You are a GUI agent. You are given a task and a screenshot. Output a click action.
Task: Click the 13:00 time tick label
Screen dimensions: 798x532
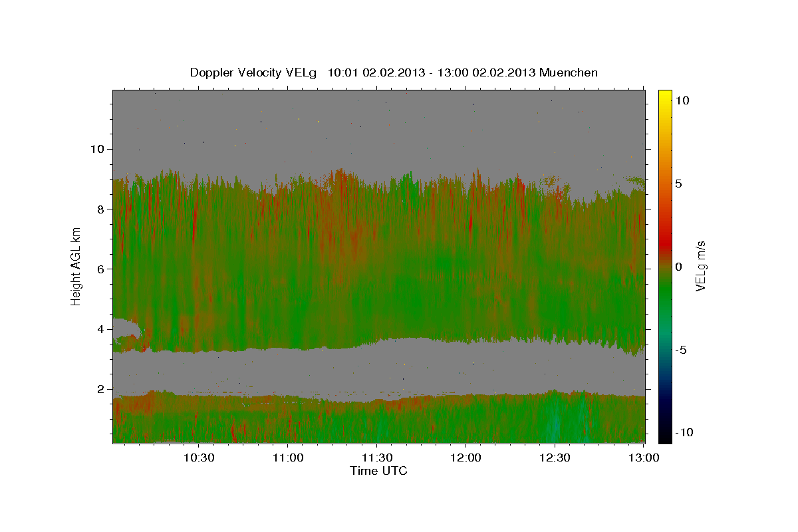(643, 458)
